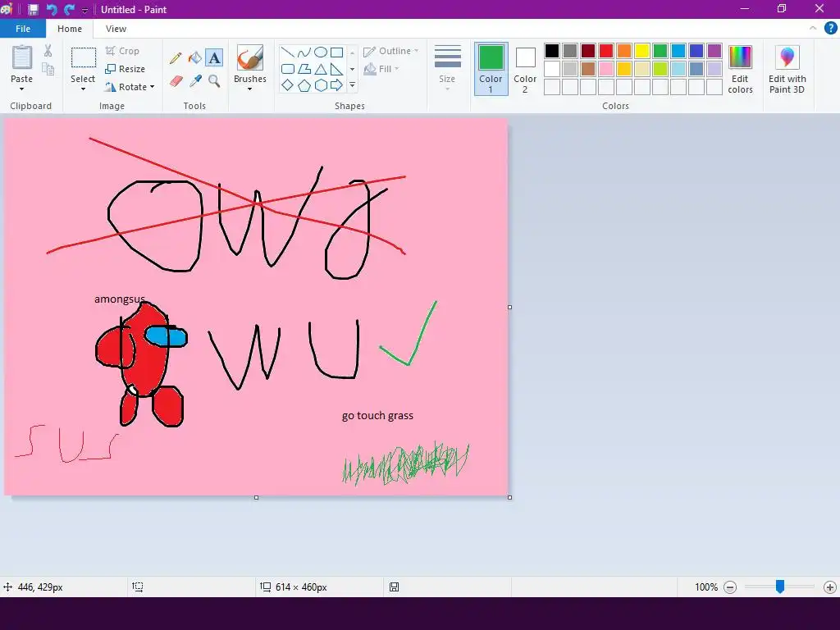Viewport: 840px width, 630px height.
Task: Switch to the Home tab
Action: tap(70, 29)
